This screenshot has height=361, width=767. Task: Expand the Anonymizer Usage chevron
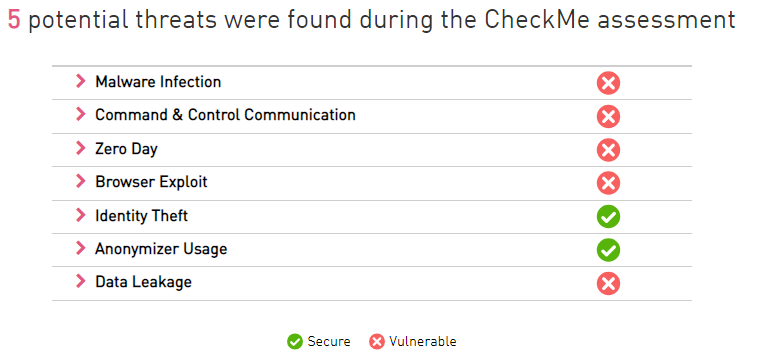[x=81, y=248]
